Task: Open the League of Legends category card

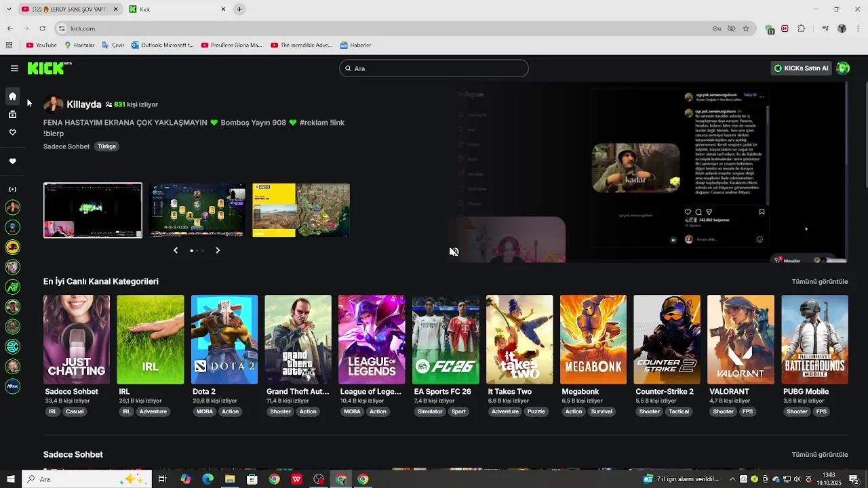Action: pyautogui.click(x=372, y=340)
